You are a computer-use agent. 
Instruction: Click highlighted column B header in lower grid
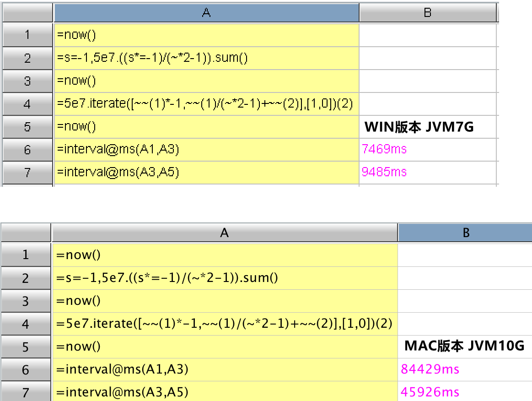pyautogui.click(x=465, y=233)
